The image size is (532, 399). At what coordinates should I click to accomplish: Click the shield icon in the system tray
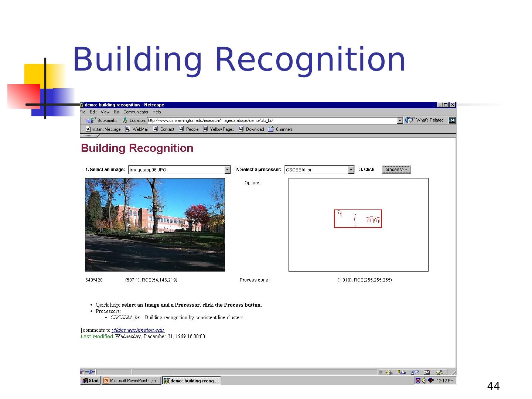418,381
